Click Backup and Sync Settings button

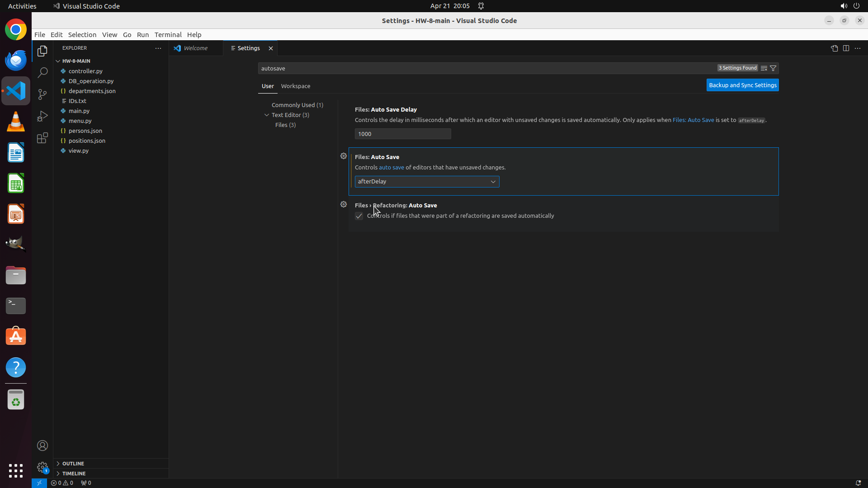coord(742,85)
